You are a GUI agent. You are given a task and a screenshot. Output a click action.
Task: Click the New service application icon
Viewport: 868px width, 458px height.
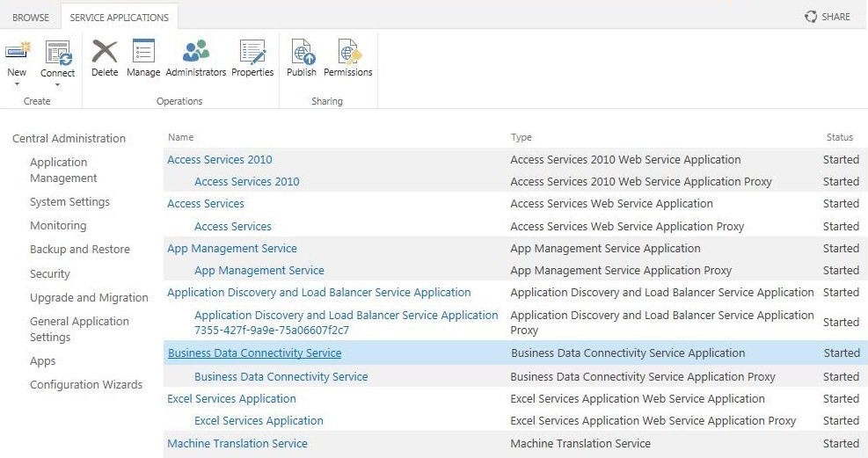(x=18, y=52)
